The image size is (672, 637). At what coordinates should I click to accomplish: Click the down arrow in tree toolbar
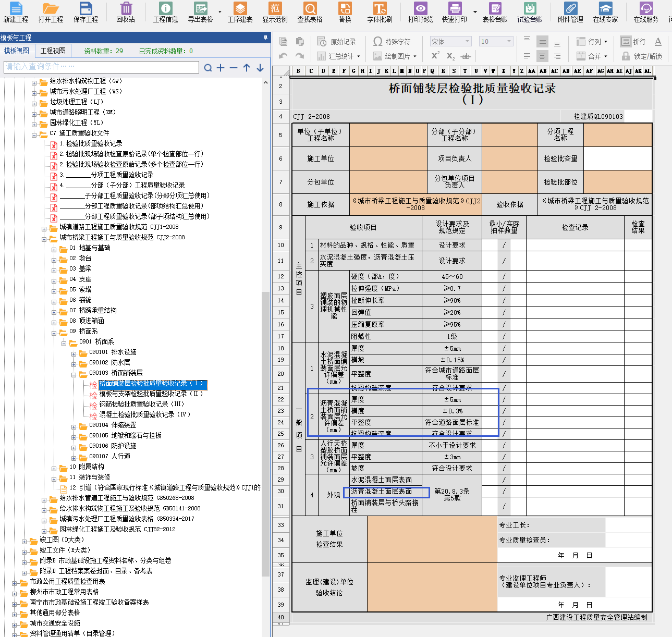click(x=260, y=68)
